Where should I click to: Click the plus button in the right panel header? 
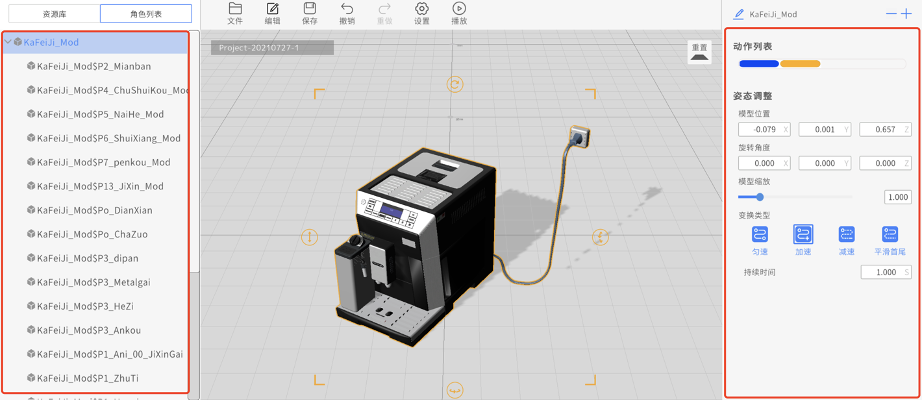tap(907, 14)
